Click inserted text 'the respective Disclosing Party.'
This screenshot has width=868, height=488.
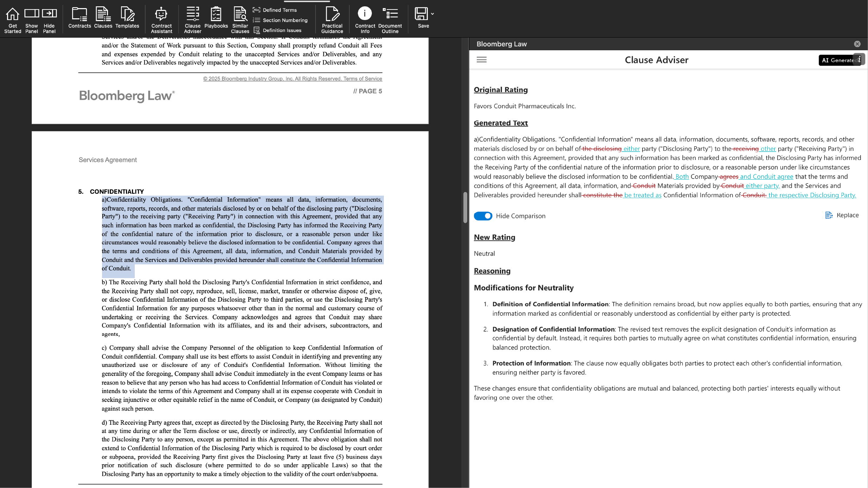point(812,195)
